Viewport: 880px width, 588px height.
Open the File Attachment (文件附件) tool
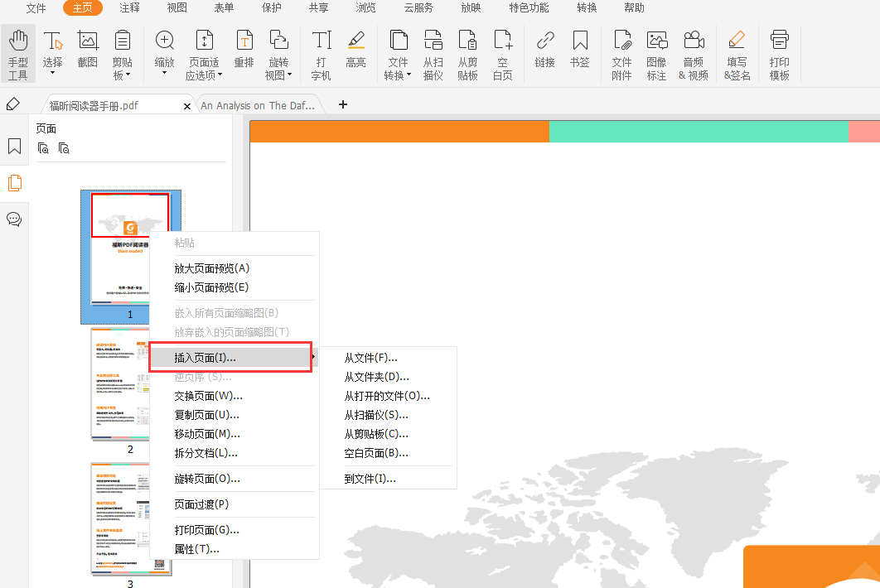pyautogui.click(x=621, y=54)
